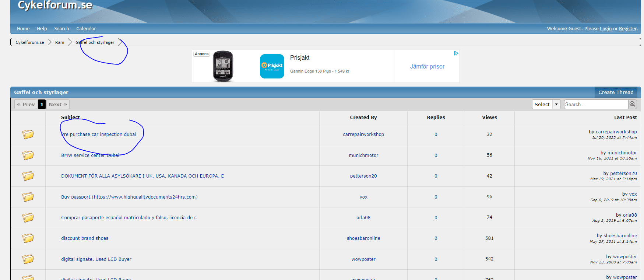The image size is (644, 280).
Task: Focus the thread Search input field
Action: pos(595,104)
